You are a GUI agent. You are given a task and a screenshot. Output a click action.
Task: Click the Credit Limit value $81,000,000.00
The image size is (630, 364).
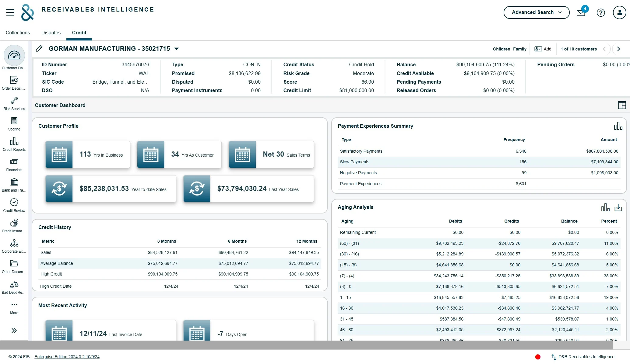tap(357, 91)
